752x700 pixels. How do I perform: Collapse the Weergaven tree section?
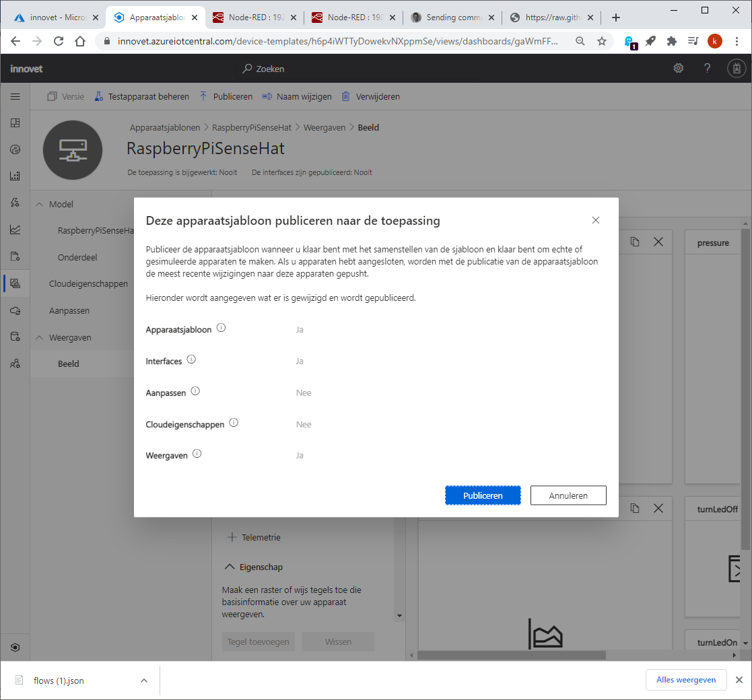(x=39, y=337)
